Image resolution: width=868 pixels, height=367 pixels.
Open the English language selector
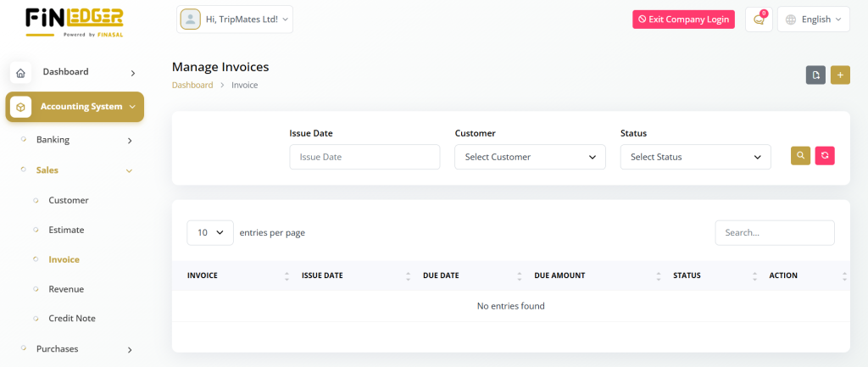[x=813, y=19]
